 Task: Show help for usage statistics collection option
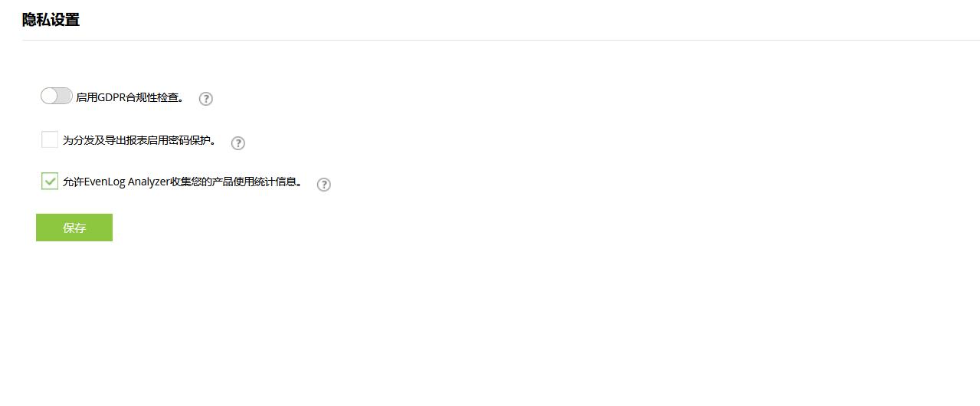pyautogui.click(x=323, y=185)
